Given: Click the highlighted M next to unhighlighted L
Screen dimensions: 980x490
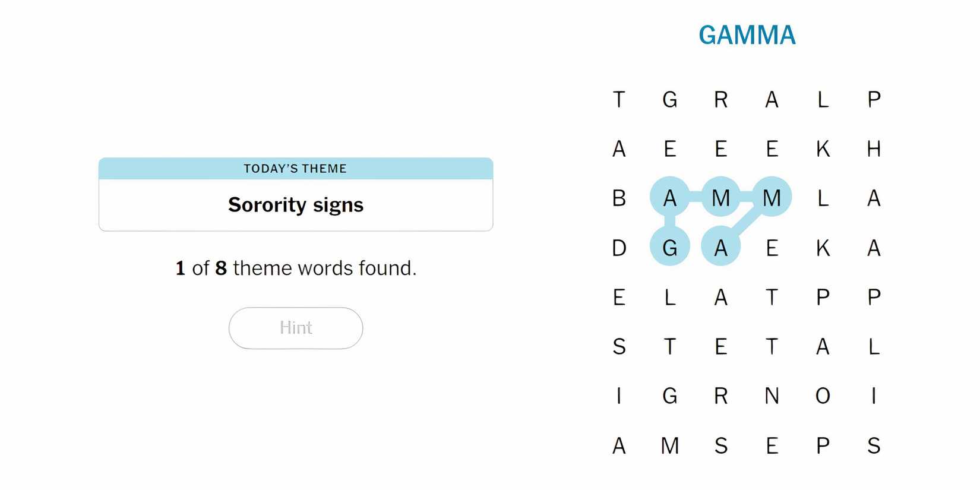Looking at the screenshot, I should (772, 198).
